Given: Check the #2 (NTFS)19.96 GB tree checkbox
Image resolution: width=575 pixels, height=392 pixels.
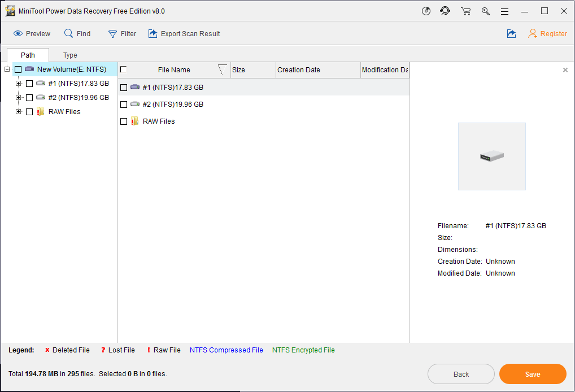Looking at the screenshot, I should click(x=29, y=98).
